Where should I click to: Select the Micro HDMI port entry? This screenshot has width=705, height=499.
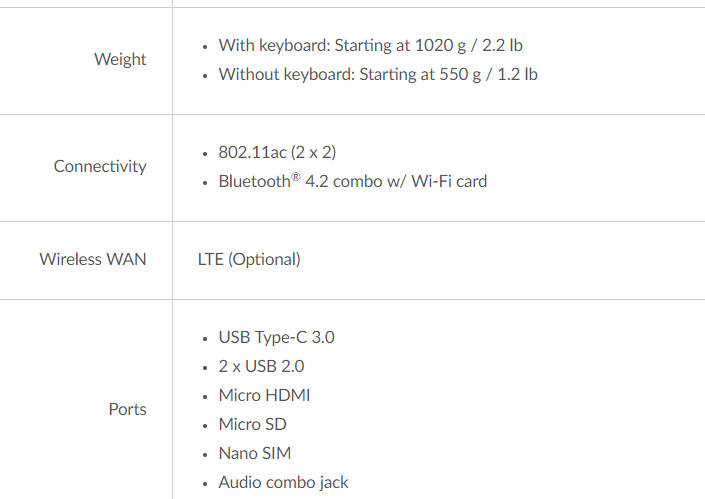[x=264, y=395]
